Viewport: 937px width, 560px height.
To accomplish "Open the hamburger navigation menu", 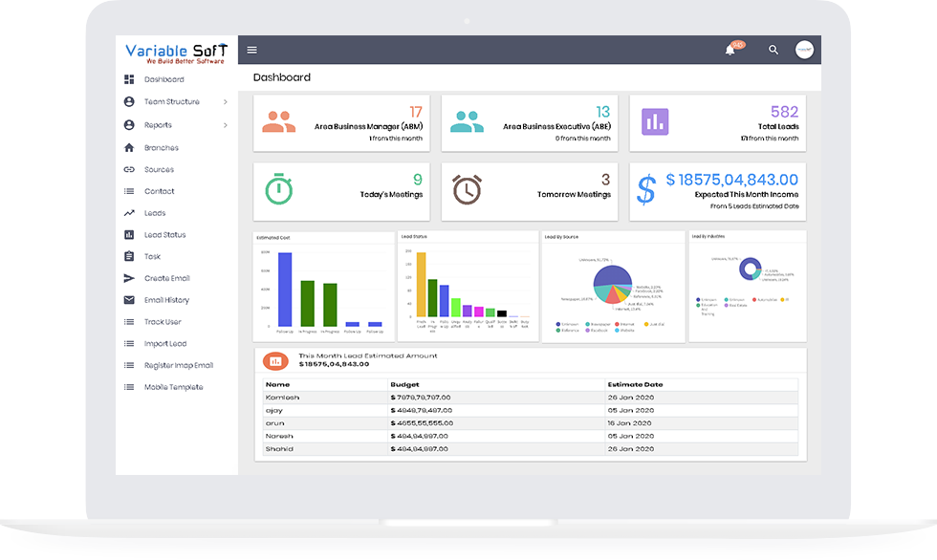I will coord(251,50).
